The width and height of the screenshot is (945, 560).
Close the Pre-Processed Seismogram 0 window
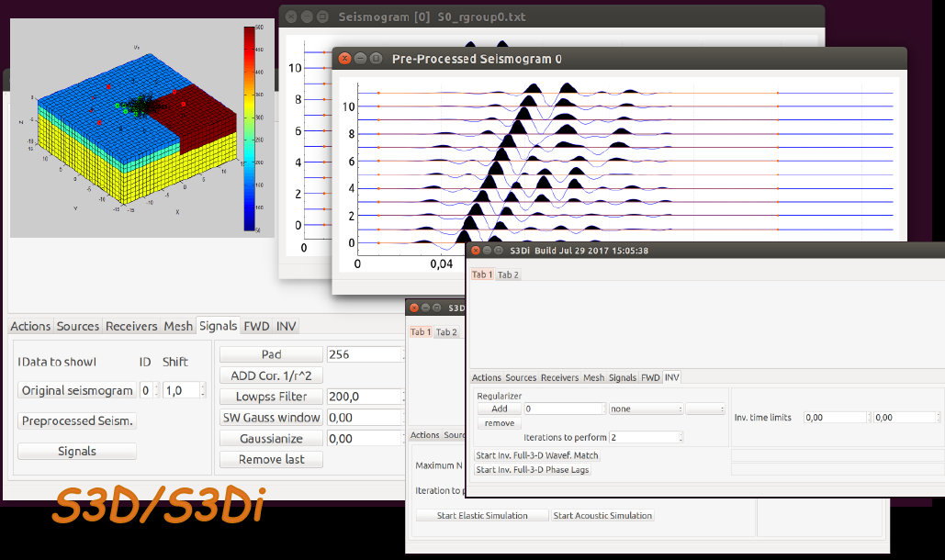[x=345, y=59]
